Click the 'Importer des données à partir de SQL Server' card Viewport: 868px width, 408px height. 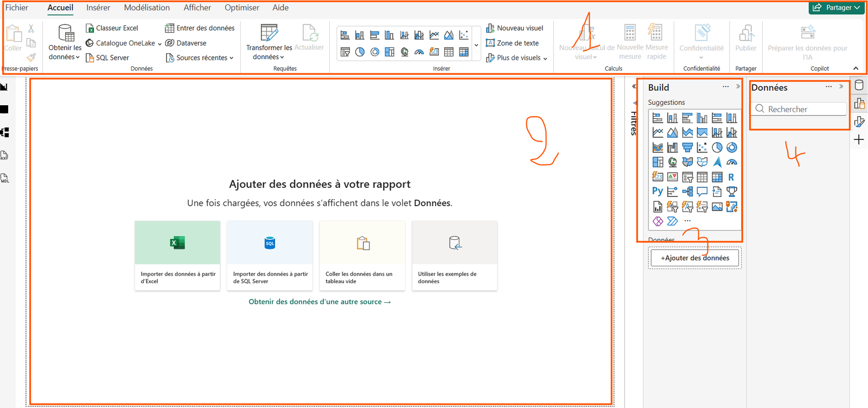point(270,256)
